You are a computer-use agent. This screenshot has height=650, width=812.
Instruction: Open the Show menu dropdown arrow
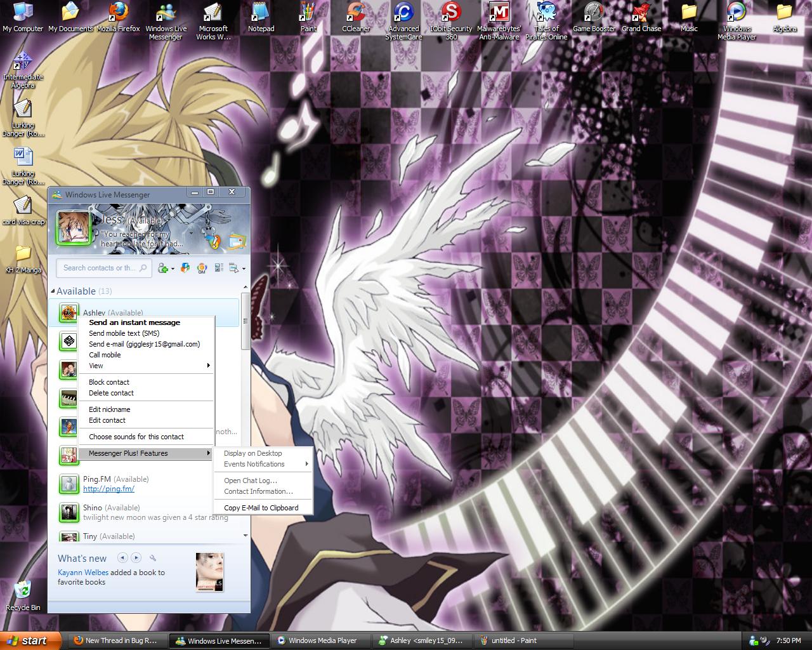(244, 269)
